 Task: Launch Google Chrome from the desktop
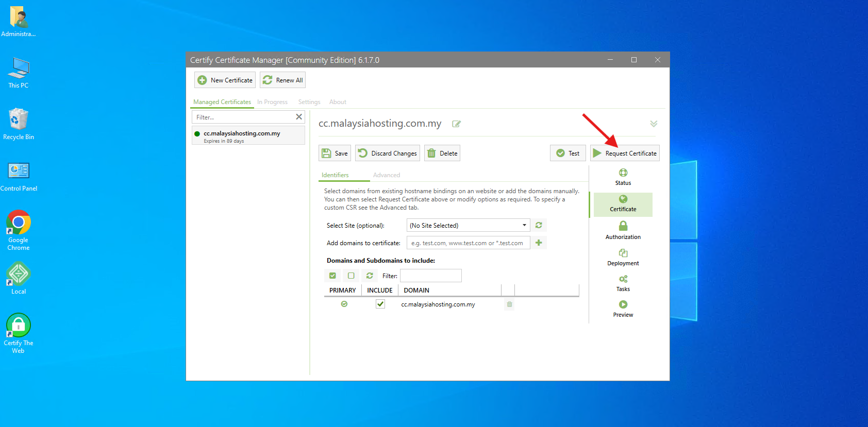(x=19, y=230)
